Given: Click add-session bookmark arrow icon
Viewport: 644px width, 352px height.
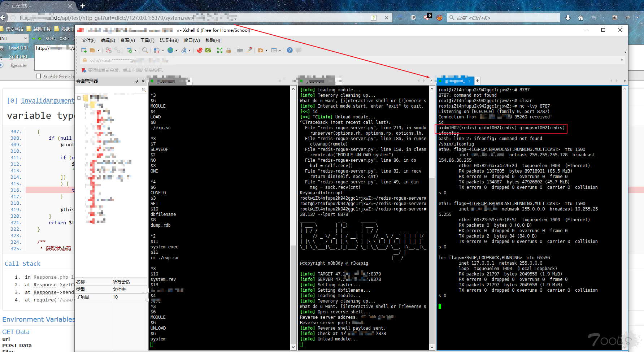Looking at the screenshot, I should pyautogui.click(x=84, y=70).
